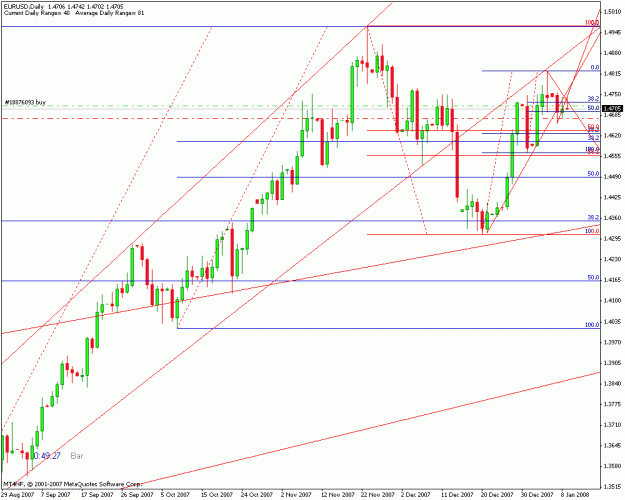Click the 1.4100 price axis label
The width and height of the screenshot is (625, 500).
(x=612, y=301)
